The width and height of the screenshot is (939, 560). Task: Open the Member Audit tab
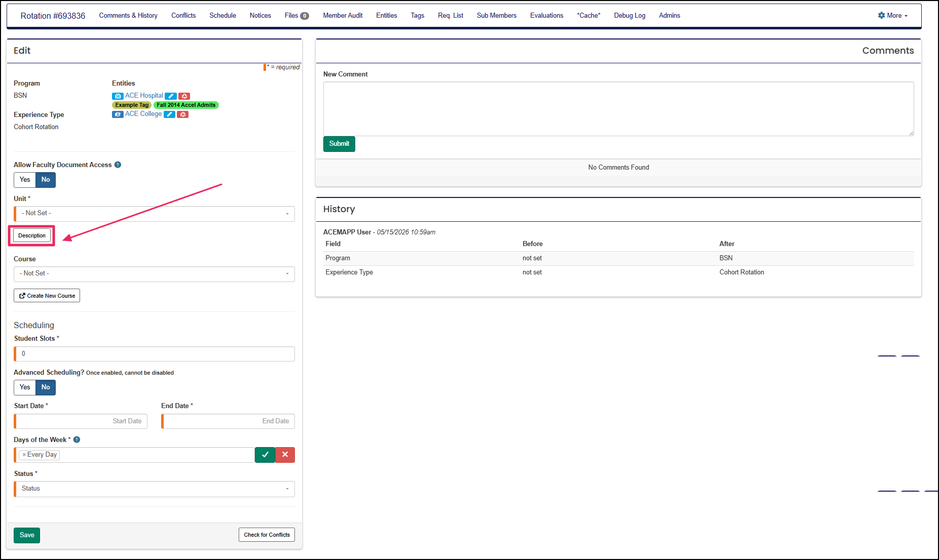[343, 15]
